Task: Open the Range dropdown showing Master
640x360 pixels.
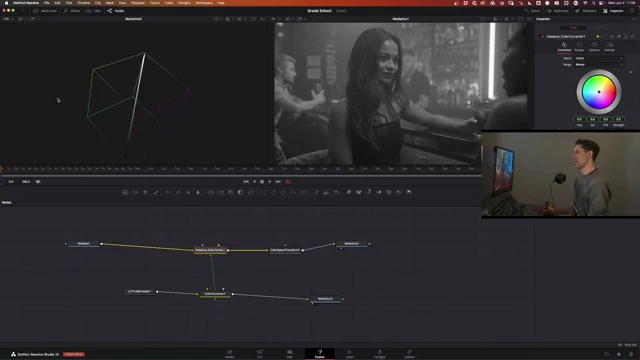Action: tap(599, 64)
